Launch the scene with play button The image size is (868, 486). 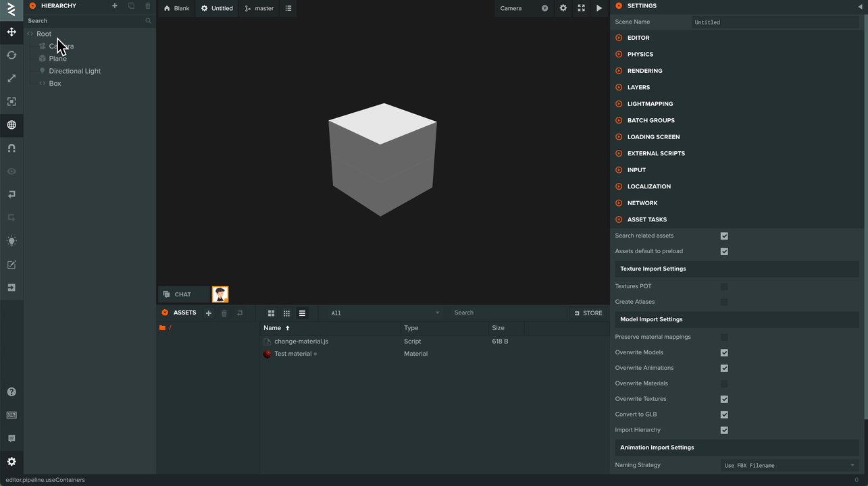click(x=599, y=8)
